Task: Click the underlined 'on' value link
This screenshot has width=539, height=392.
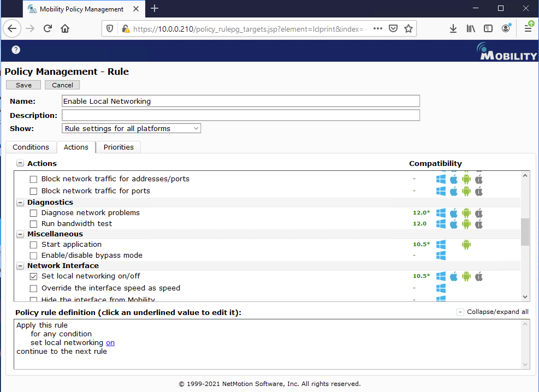Action: 110,343
